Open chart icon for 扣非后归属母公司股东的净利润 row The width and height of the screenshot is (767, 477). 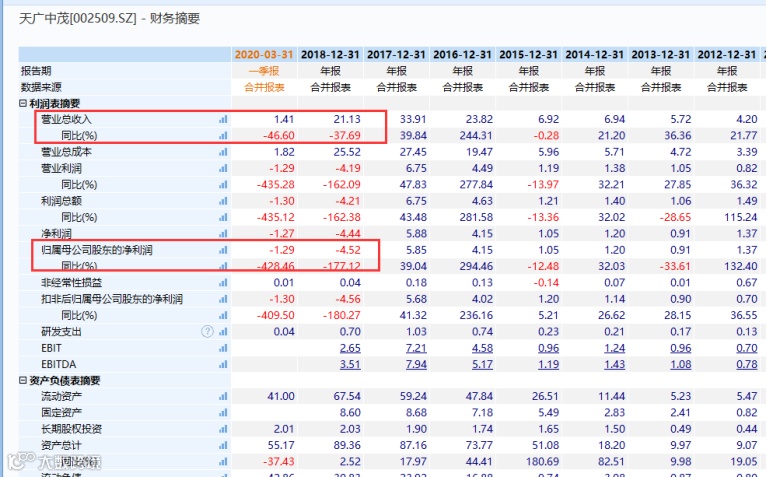point(223,299)
